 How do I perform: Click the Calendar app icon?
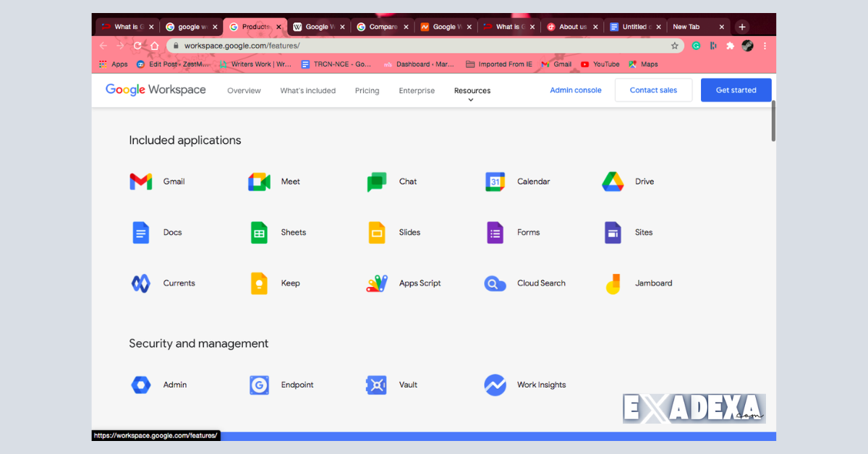495,181
